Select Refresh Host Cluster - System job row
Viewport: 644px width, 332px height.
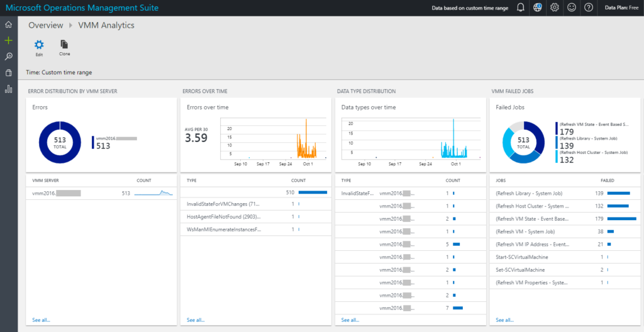coord(565,206)
